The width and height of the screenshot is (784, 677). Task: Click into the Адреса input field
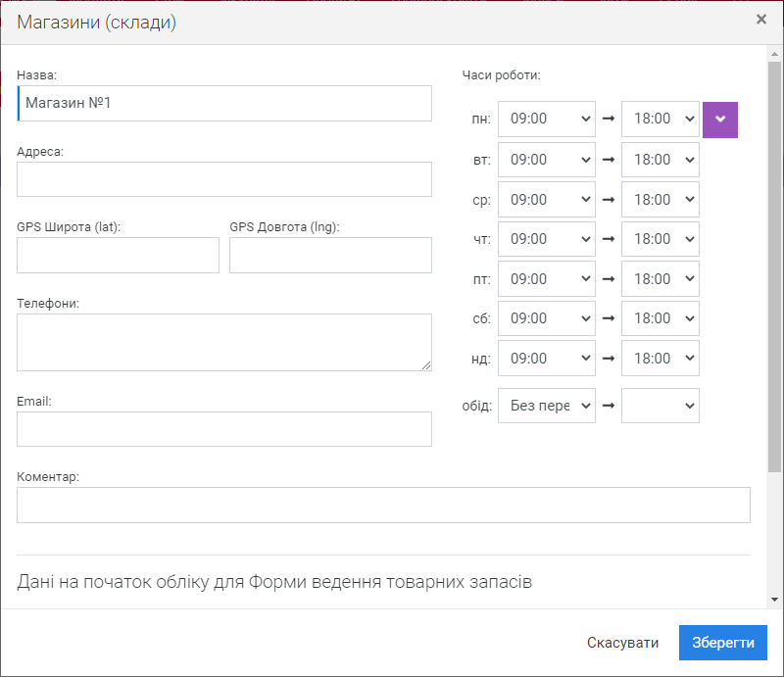[x=224, y=179]
